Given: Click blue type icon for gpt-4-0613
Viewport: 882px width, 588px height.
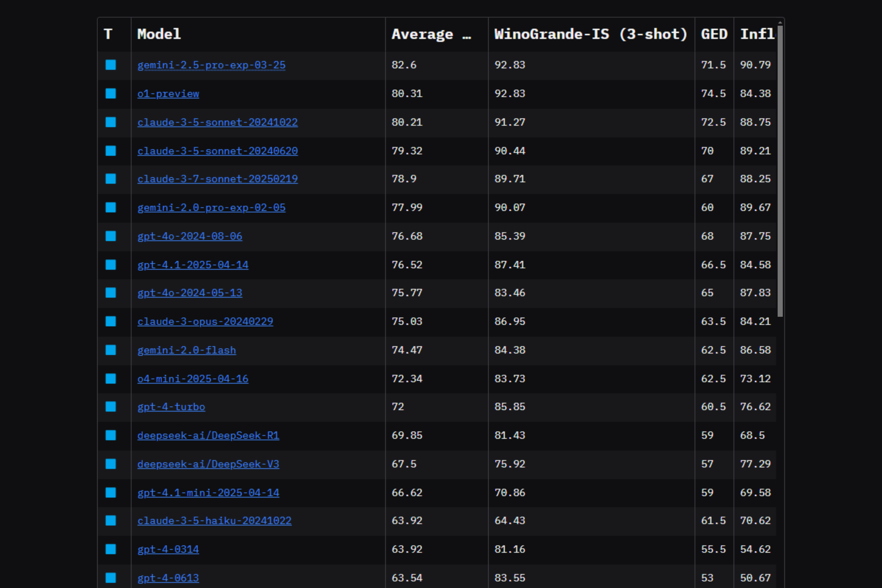Looking at the screenshot, I should pyautogui.click(x=111, y=578).
